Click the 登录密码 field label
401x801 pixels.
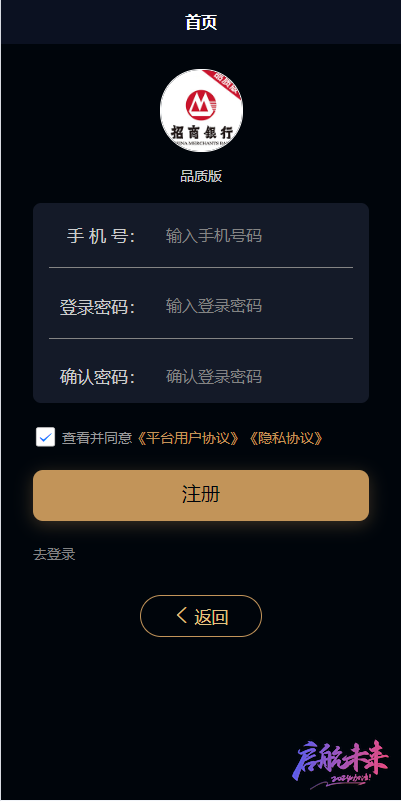pos(98,307)
